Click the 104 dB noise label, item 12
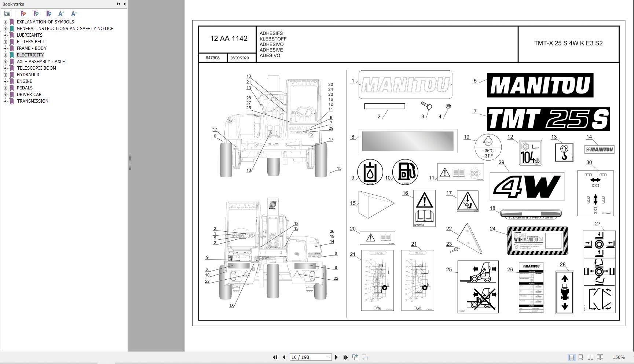 (x=530, y=153)
